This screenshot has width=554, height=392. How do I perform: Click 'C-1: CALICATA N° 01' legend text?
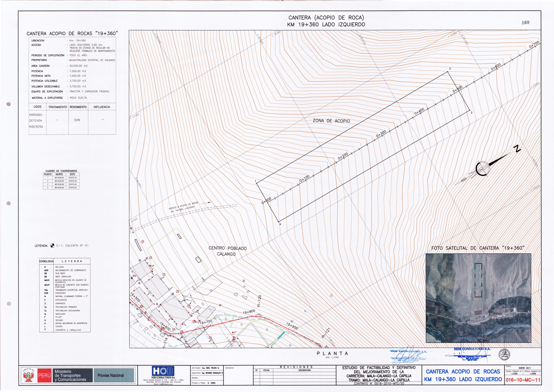[x=72, y=246]
